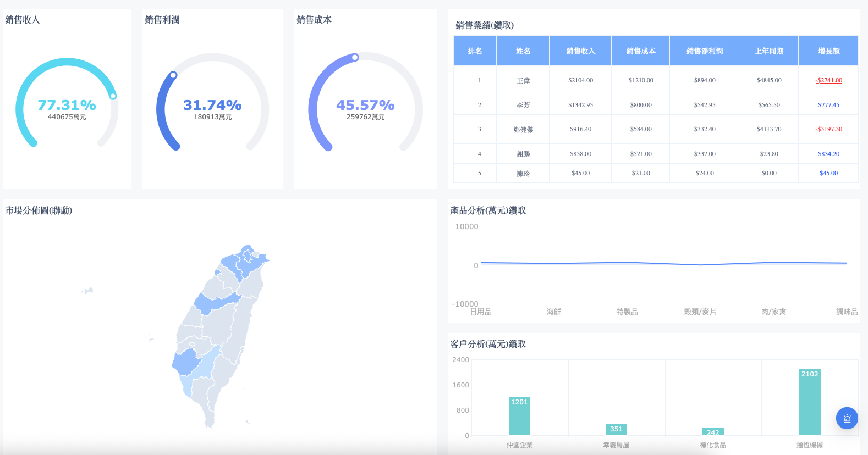
Task: Click the 銷售收入 gauge end handle
Action: (113, 96)
